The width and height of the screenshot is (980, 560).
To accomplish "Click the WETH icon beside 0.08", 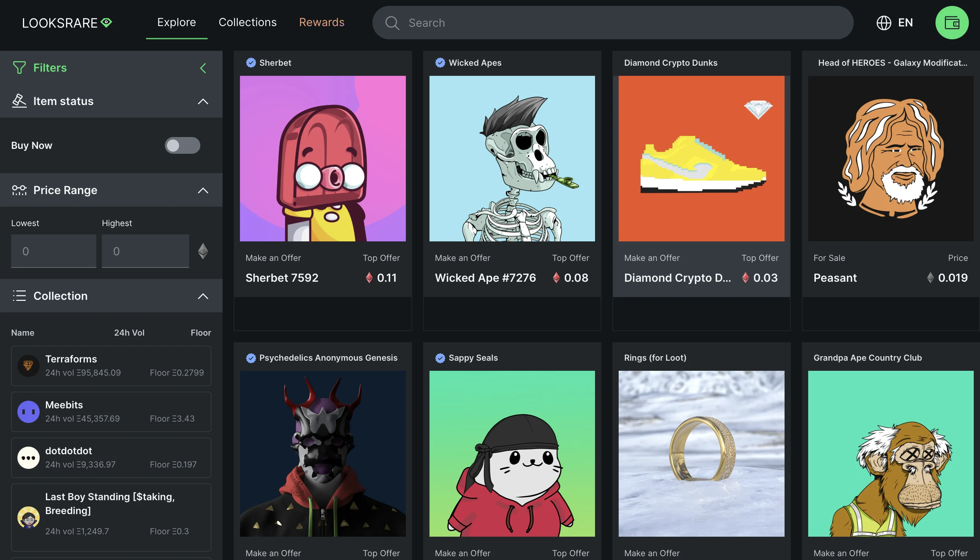I will 556,278.
